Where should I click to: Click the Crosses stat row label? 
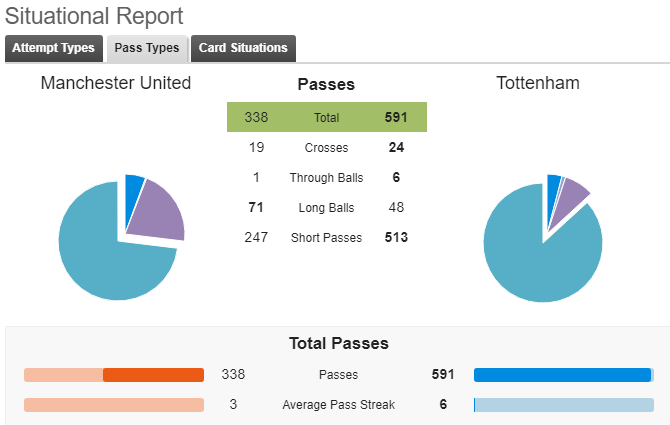[x=326, y=148]
